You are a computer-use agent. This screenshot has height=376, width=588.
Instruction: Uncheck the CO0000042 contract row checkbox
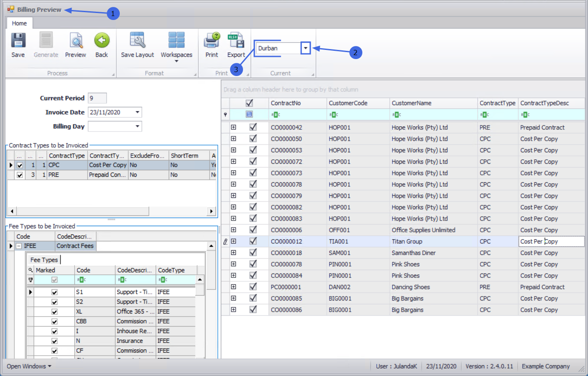point(253,127)
